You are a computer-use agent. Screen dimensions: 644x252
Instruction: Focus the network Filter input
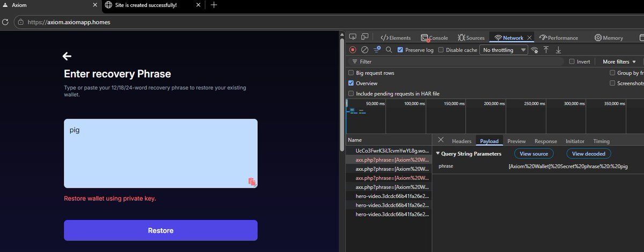point(456,62)
